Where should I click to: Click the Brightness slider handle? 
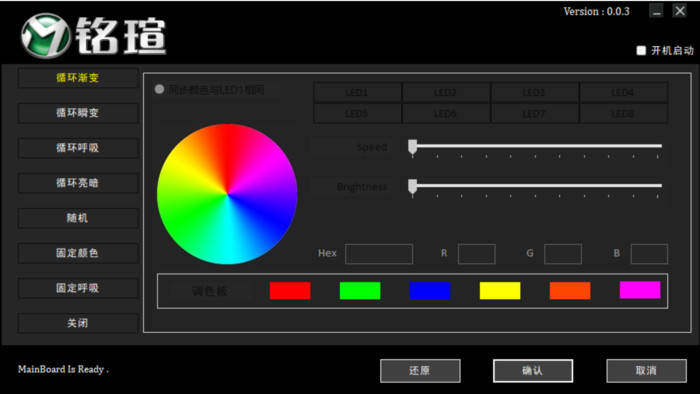coord(412,186)
